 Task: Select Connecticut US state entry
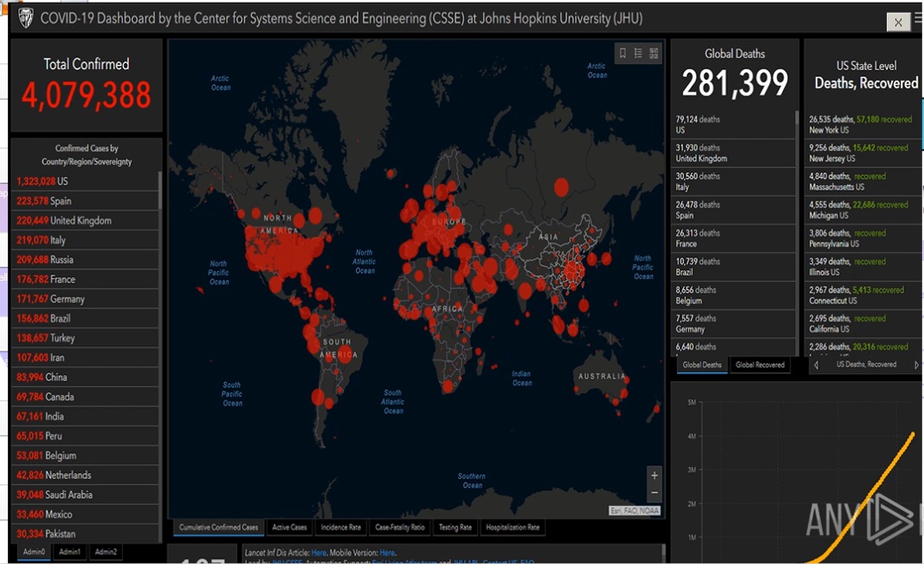863,295
